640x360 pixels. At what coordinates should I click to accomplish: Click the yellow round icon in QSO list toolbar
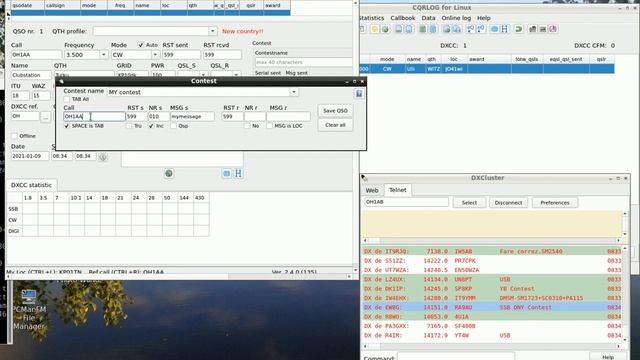point(374,29)
